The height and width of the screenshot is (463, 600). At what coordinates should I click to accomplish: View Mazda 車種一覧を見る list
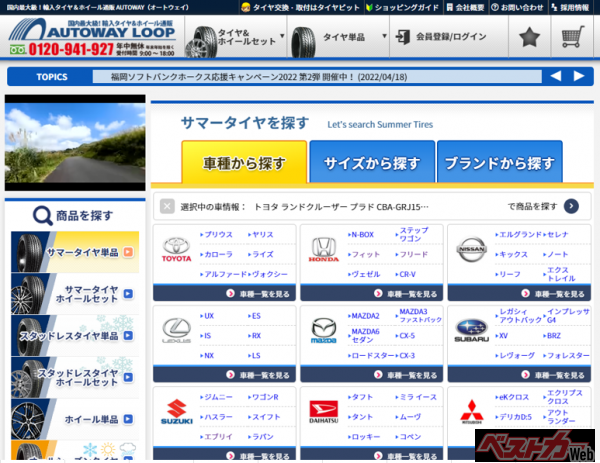372,374
